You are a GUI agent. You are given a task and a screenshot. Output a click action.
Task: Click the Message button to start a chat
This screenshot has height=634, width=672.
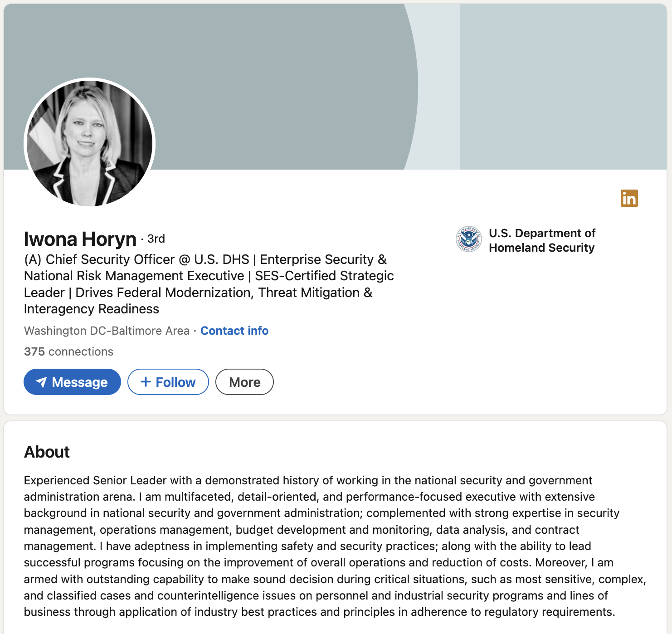point(72,382)
